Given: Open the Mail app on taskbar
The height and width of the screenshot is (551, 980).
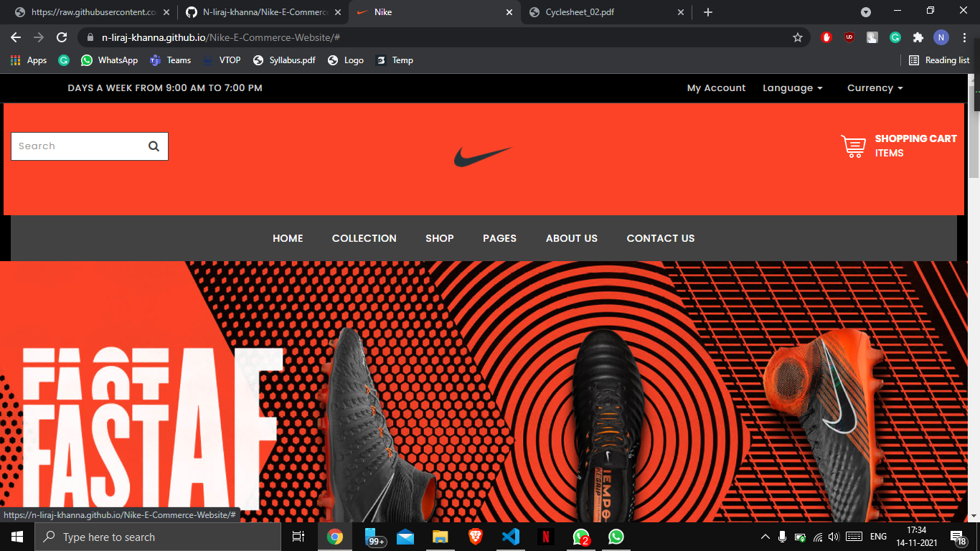Looking at the screenshot, I should pyautogui.click(x=405, y=537).
